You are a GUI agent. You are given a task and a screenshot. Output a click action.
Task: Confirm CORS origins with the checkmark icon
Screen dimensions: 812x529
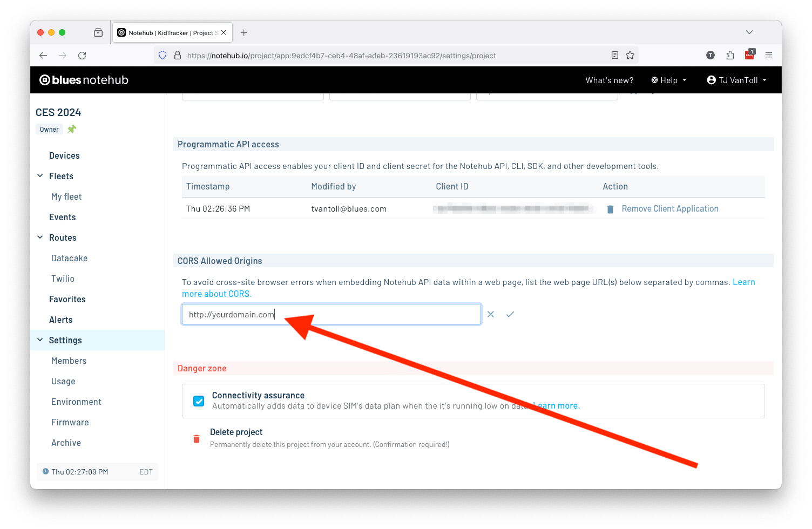(x=510, y=314)
